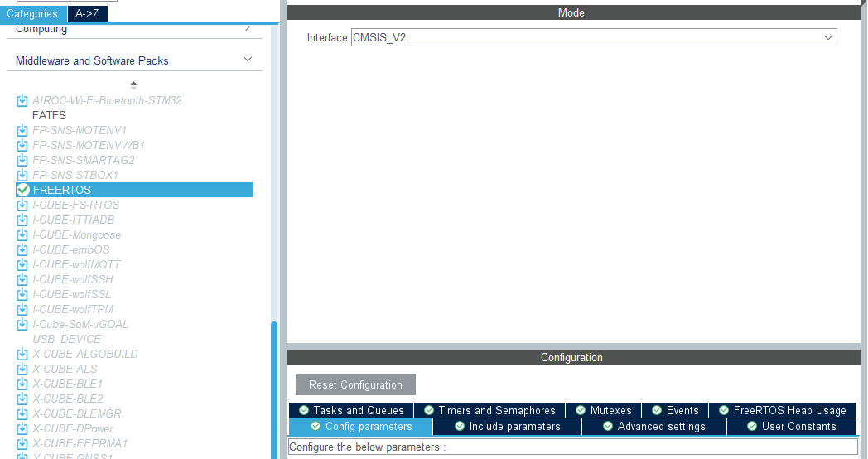This screenshot has height=459, width=868.
Task: Open the Advanced settings tab
Action: (x=653, y=427)
